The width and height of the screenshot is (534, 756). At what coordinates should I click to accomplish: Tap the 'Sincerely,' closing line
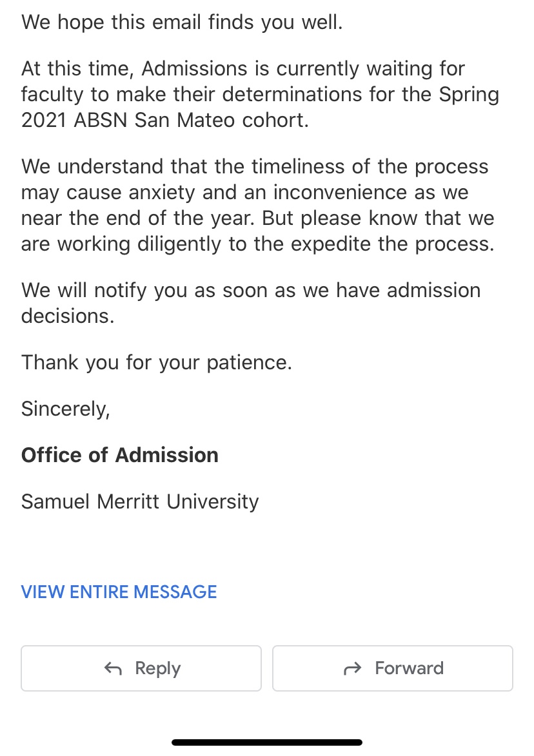point(66,409)
